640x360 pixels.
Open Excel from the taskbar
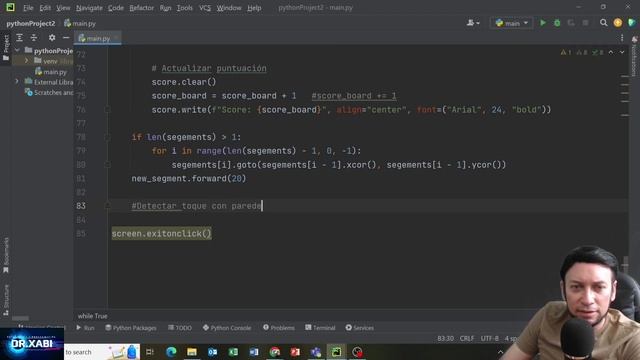(233, 351)
